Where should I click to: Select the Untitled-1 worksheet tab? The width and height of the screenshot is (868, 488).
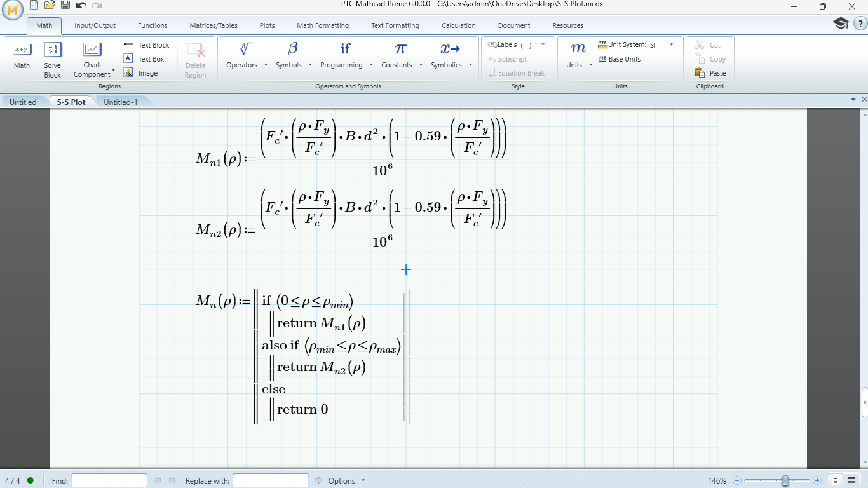point(121,101)
